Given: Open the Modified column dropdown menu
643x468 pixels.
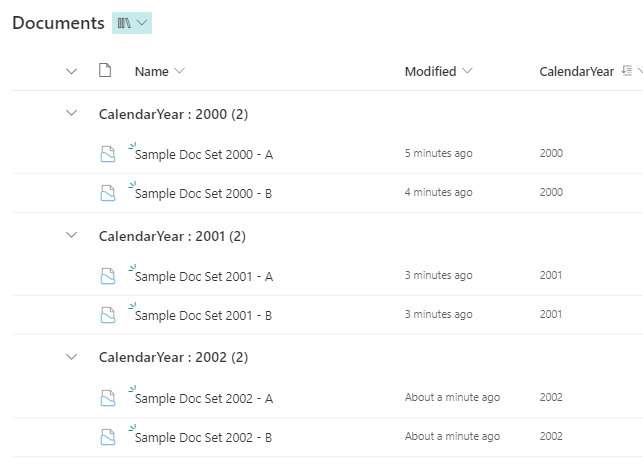Looking at the screenshot, I should [468, 71].
